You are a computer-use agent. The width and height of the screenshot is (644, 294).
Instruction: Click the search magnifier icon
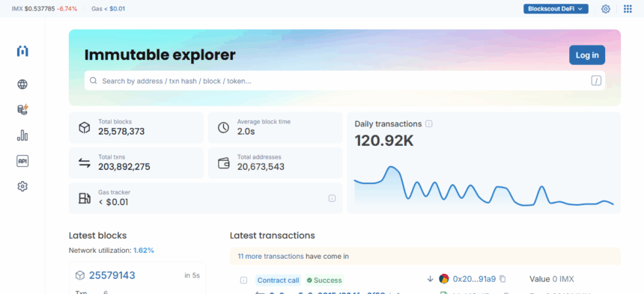point(94,81)
